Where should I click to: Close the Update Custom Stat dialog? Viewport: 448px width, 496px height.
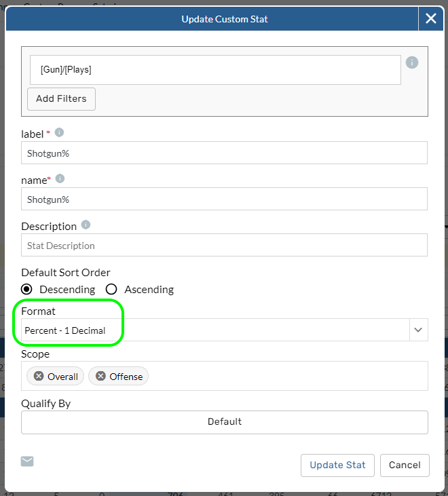click(x=430, y=19)
